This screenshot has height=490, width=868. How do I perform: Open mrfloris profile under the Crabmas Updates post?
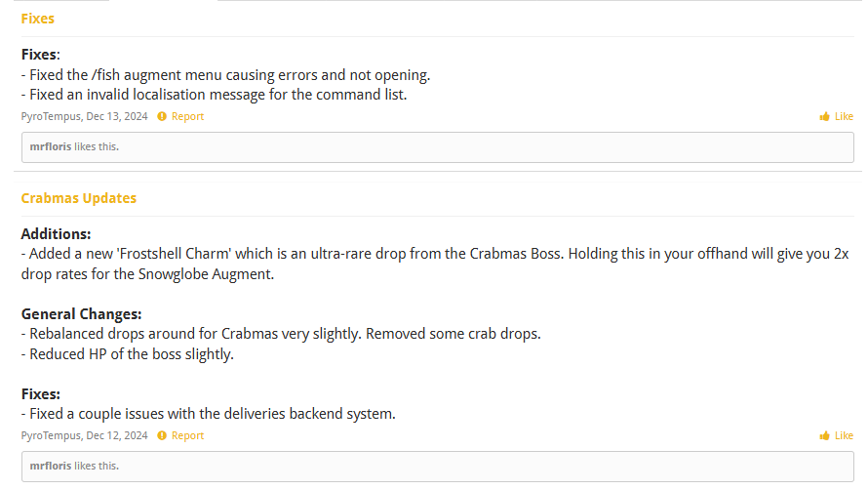[51, 467]
